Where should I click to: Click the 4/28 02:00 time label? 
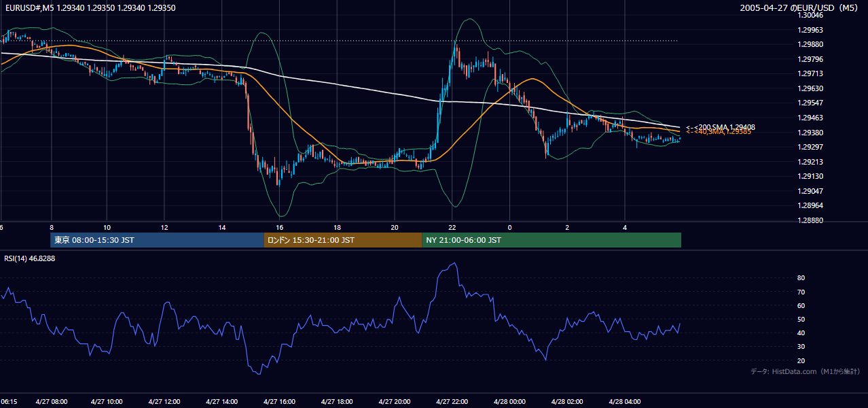[x=566, y=402]
